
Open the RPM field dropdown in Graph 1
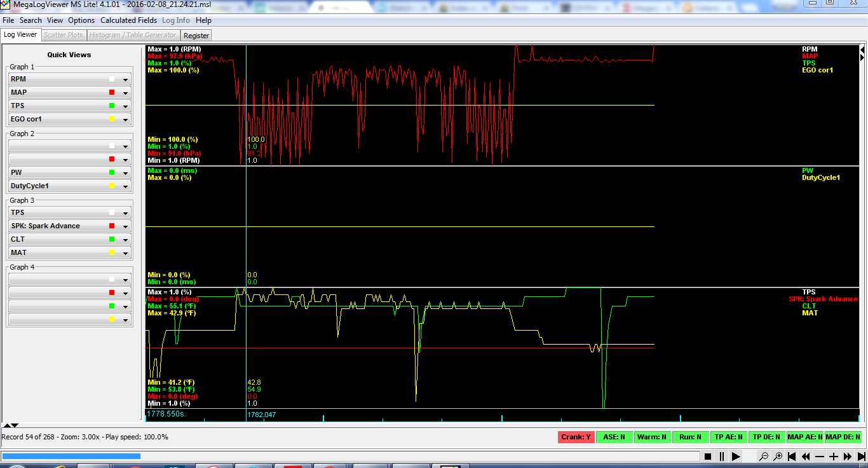[125, 79]
